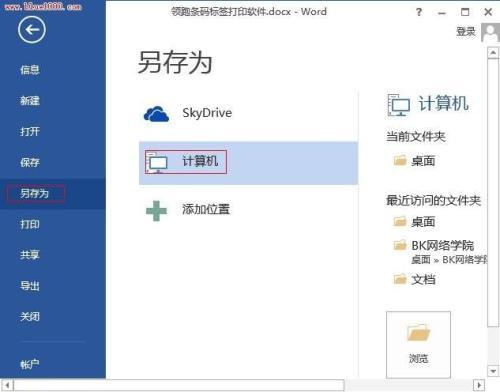Click the vertical scrollbar down arrow
Image resolution: width=500 pixels, height=392 pixels.
tap(493, 370)
